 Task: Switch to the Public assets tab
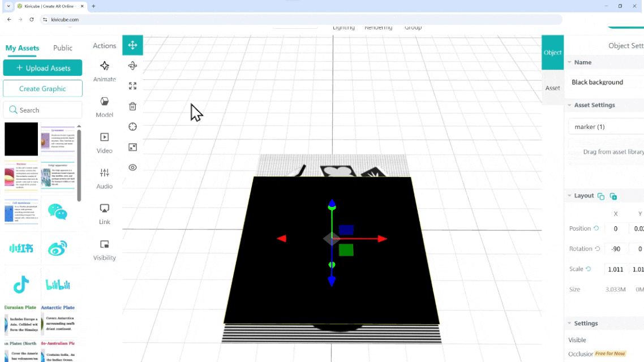click(x=63, y=48)
